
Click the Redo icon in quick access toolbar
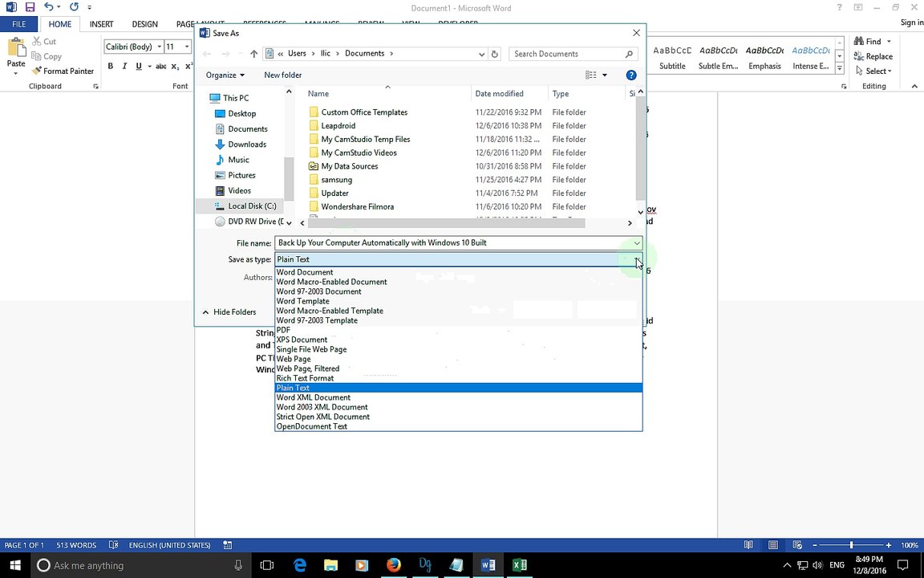pos(74,7)
